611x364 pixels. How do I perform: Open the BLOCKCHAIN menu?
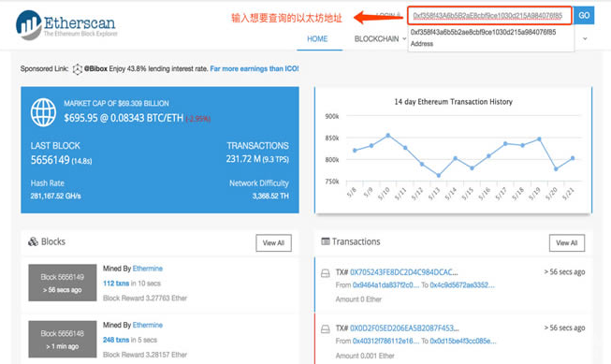click(376, 39)
